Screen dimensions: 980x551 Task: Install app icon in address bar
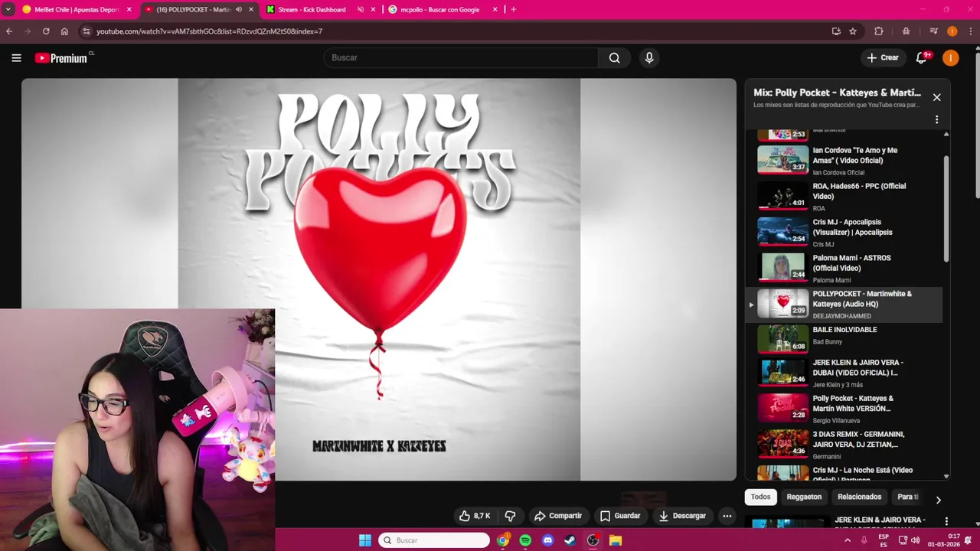point(836,31)
